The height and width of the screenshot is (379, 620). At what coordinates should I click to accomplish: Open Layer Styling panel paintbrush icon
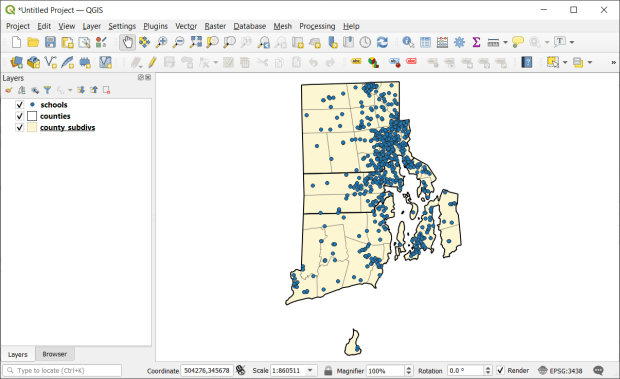(x=8, y=91)
